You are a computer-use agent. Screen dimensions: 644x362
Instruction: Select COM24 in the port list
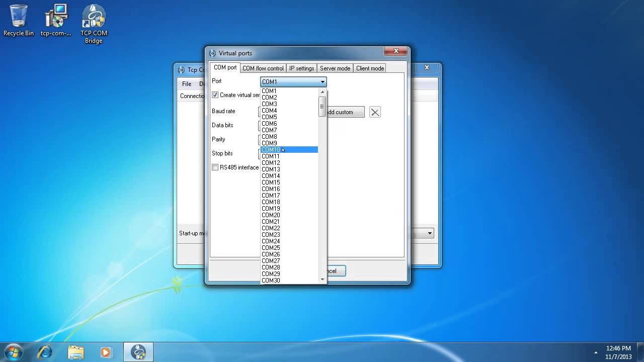(x=289, y=241)
